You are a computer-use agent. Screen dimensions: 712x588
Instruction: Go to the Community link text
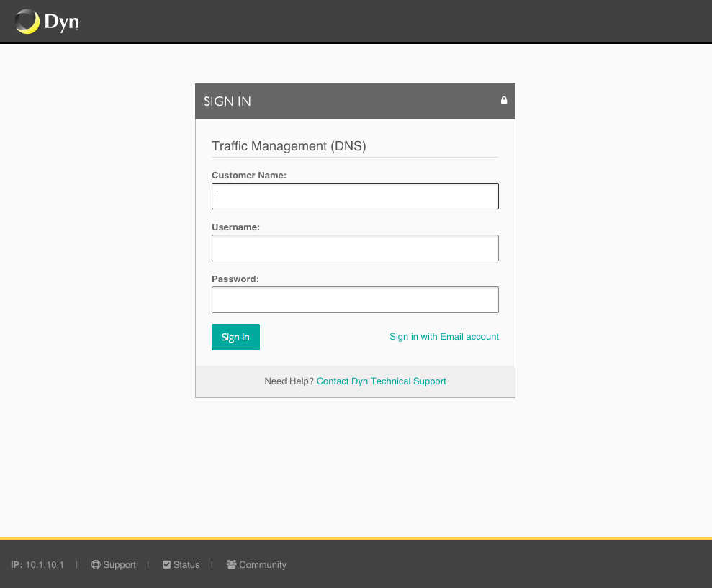pyautogui.click(x=263, y=565)
